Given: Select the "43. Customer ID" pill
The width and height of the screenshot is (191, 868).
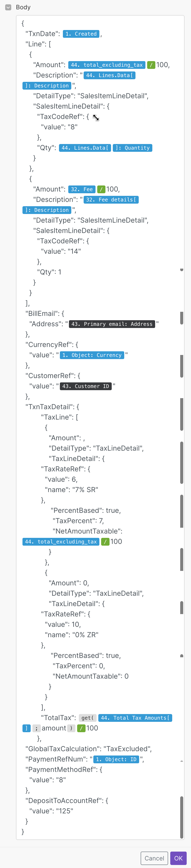Looking at the screenshot, I should pos(86,386).
